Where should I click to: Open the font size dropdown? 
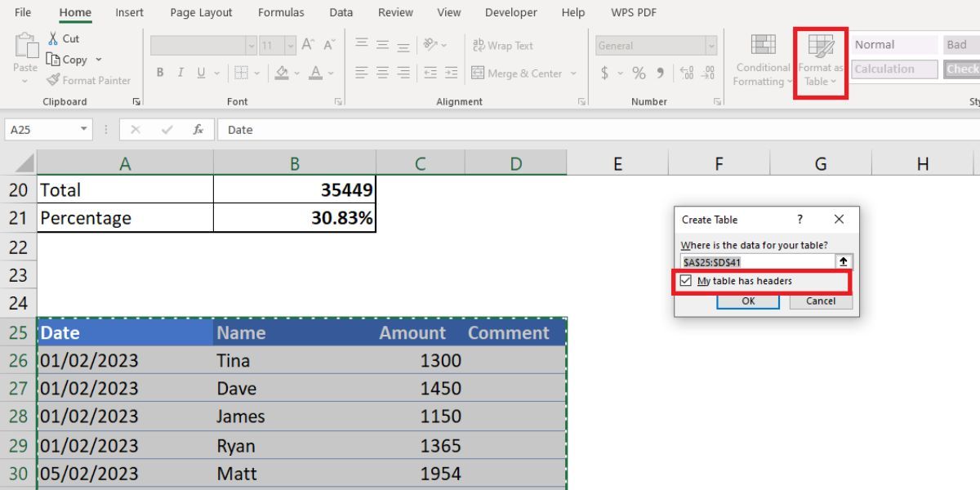tap(290, 46)
